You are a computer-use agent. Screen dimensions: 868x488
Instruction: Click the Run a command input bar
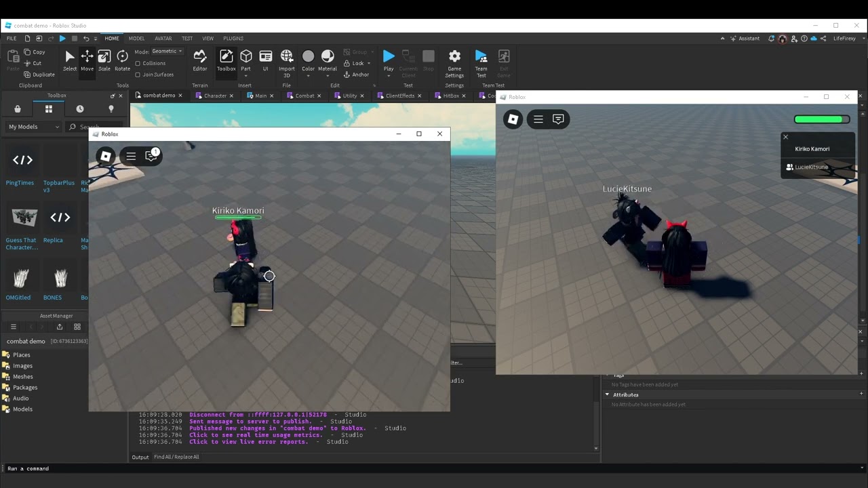(x=434, y=468)
